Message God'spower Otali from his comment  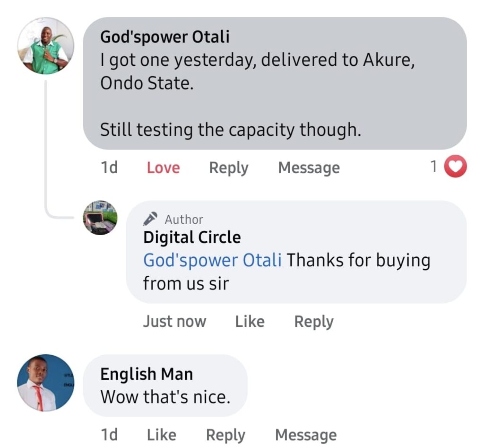(309, 168)
